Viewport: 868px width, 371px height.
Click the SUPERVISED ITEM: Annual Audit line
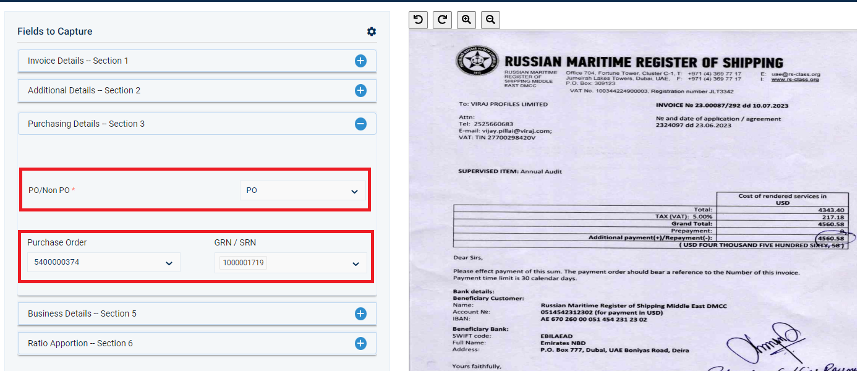click(510, 171)
